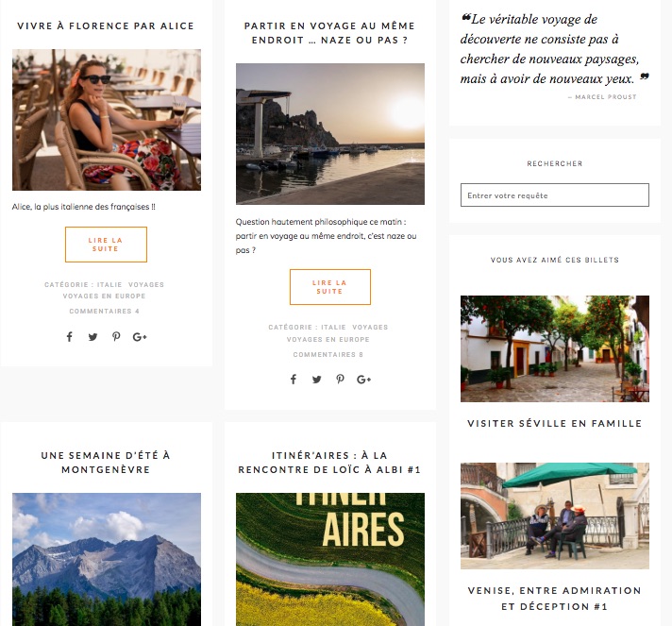Viewport: 672px width, 626px height.
Task: Open the Venice green umbrella thumbnail
Action: click(555, 516)
